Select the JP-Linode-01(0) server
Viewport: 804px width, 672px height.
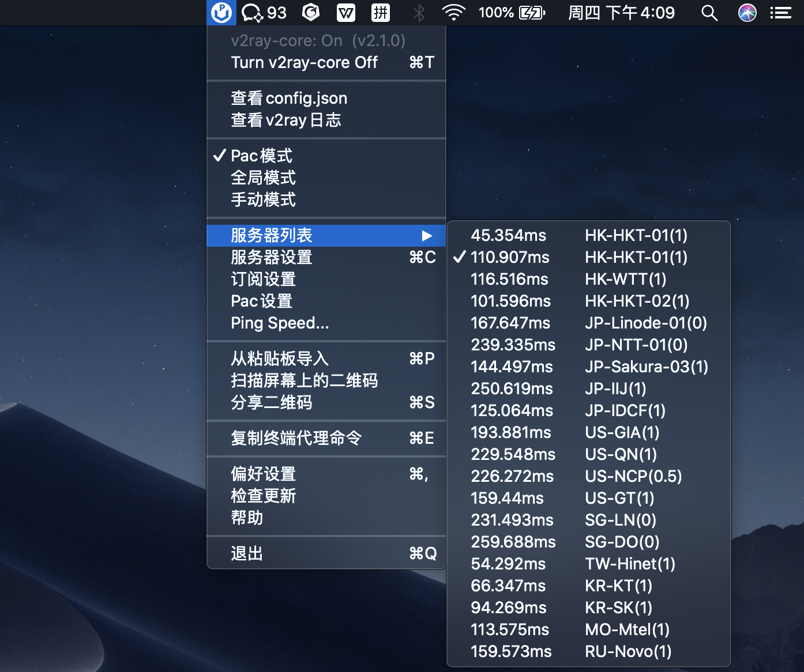[589, 323]
